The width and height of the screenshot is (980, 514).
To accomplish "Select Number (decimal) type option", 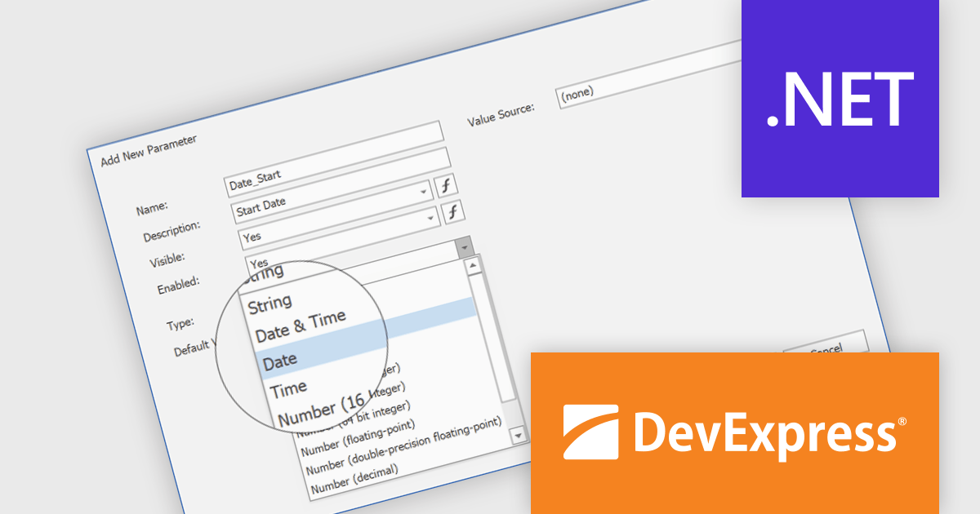I will pyautogui.click(x=354, y=481).
